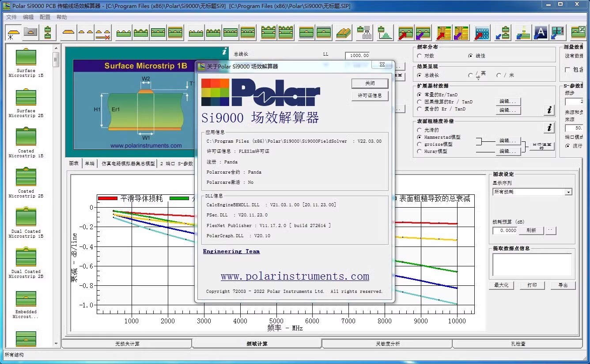Switch to the 单端 tab
590x364 pixels.
point(90,163)
